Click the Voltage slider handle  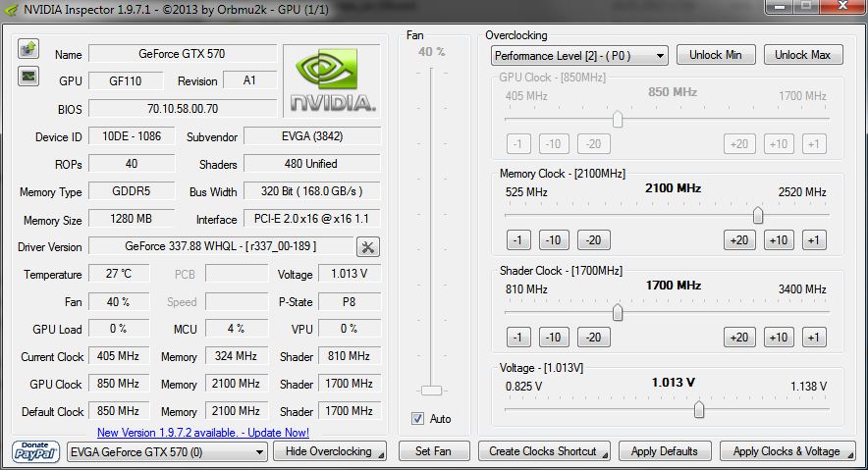(x=699, y=410)
